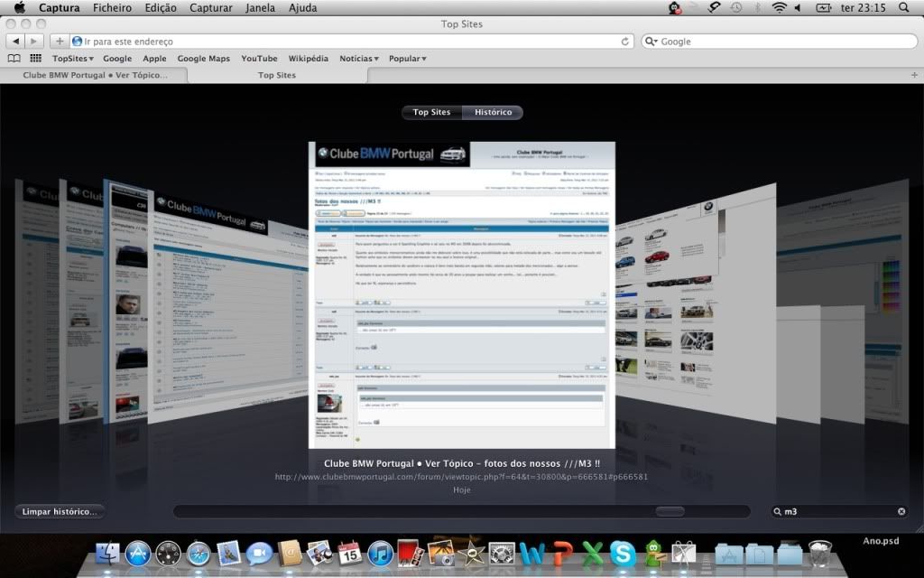Open Photo Booth in the Dock
This screenshot has width=924, height=578.
[411, 554]
